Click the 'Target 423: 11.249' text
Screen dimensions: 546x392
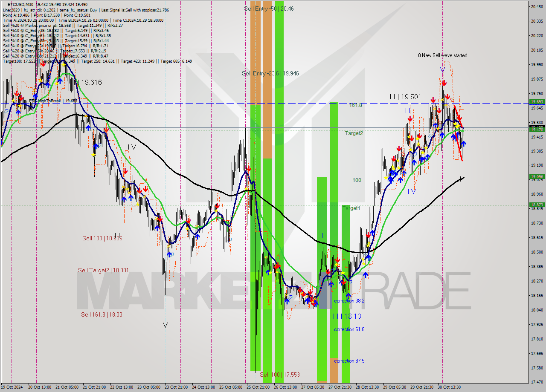pyautogui.click(x=139, y=61)
